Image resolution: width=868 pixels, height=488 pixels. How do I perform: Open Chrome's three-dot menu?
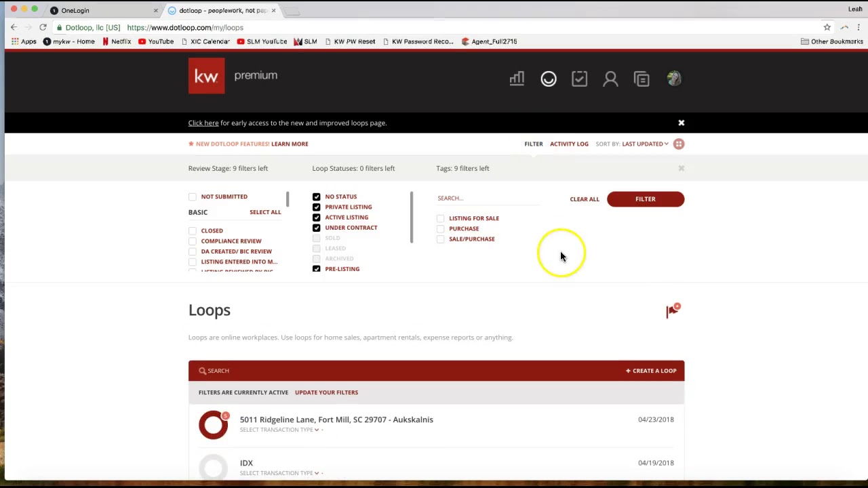[x=859, y=27]
